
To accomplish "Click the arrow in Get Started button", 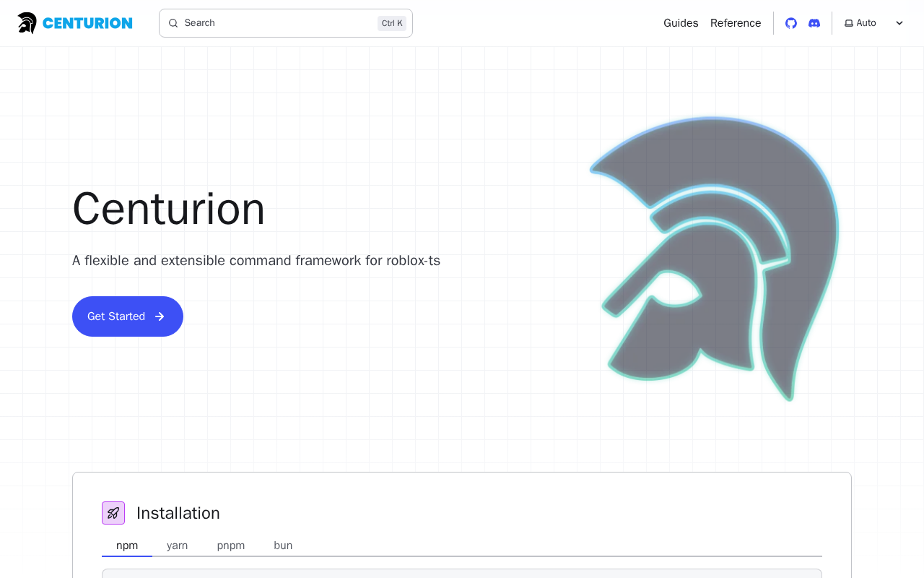I will tap(160, 316).
